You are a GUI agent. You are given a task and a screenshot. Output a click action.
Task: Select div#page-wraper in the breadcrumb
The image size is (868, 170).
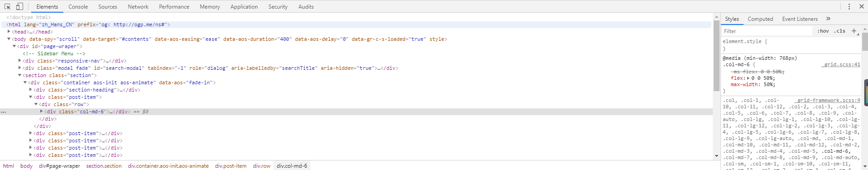pos(59,166)
